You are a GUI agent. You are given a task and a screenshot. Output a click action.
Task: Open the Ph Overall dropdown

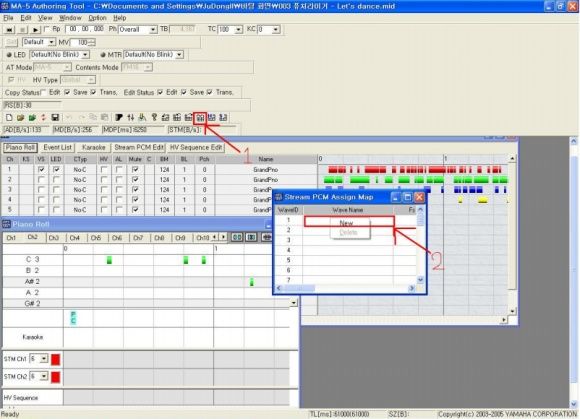tap(153, 30)
